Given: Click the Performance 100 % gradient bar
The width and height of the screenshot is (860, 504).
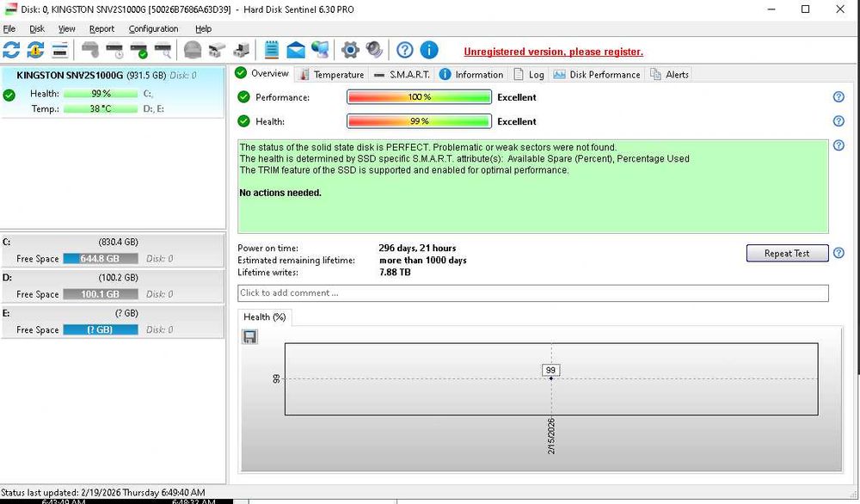Looking at the screenshot, I should point(419,97).
